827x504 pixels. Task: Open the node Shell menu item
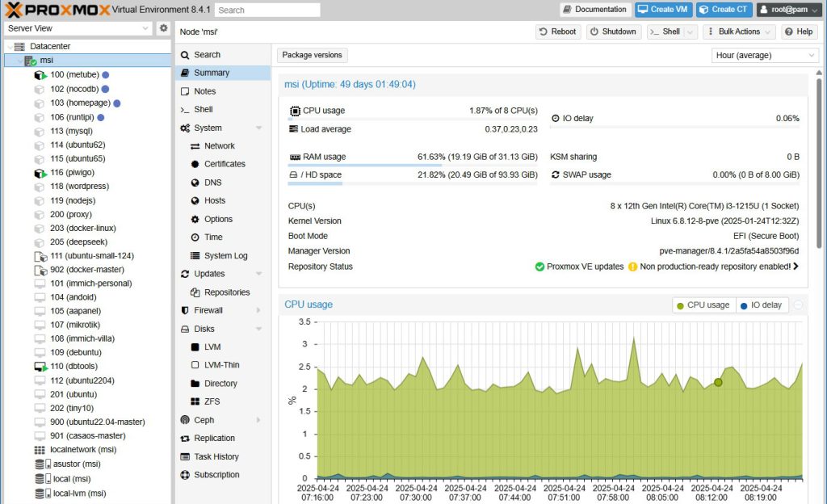coord(223,110)
